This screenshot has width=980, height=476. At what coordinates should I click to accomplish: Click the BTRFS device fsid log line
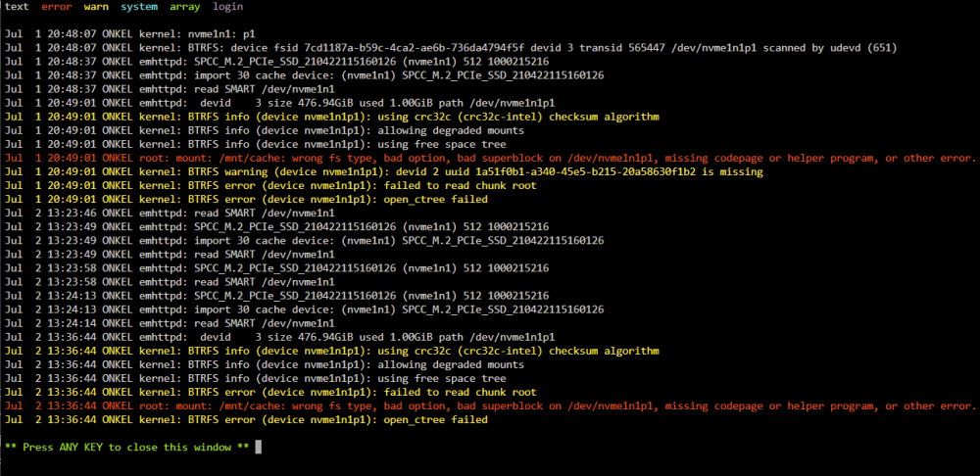[451, 48]
